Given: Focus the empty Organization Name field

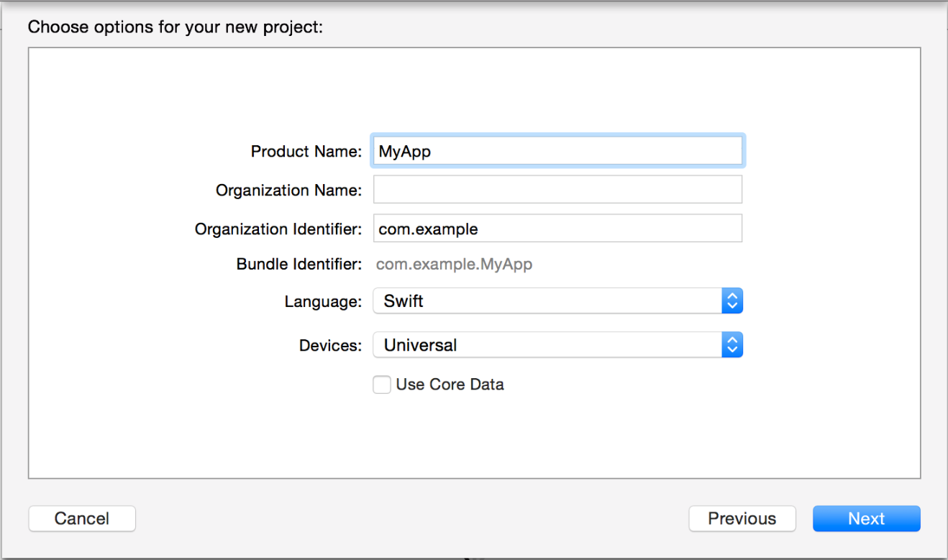Looking at the screenshot, I should point(557,190).
